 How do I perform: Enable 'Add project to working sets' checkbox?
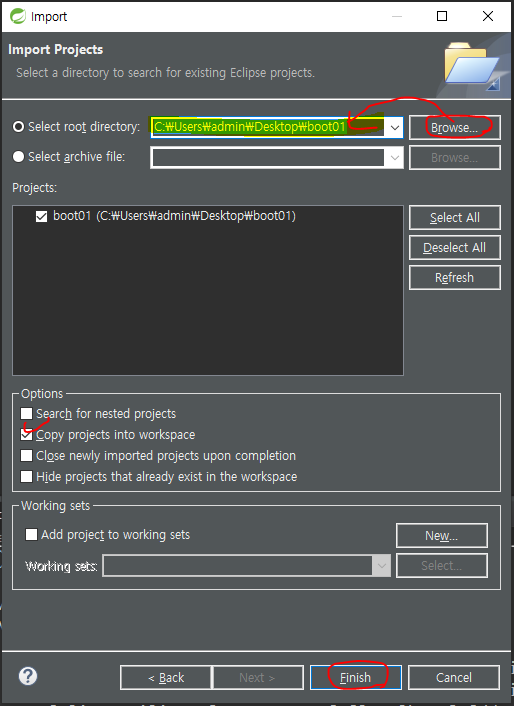[32, 534]
